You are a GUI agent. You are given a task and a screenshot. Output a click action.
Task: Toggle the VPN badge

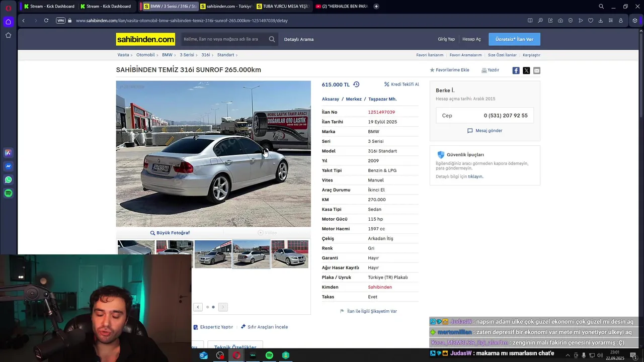61,21
